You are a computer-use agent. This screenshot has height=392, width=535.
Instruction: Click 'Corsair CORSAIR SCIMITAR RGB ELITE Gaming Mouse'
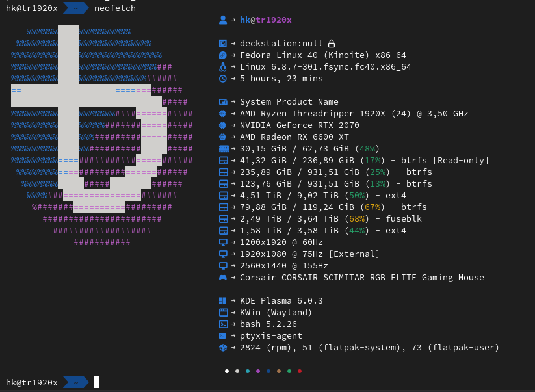(362, 278)
